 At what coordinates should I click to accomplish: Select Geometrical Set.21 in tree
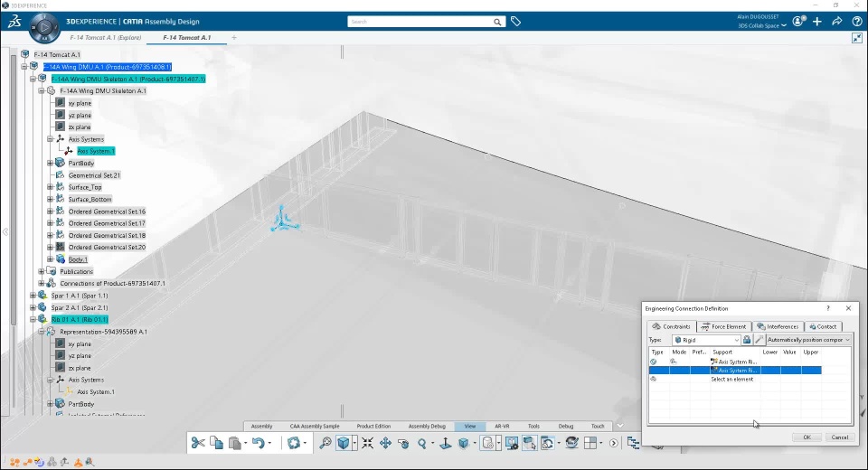point(94,175)
